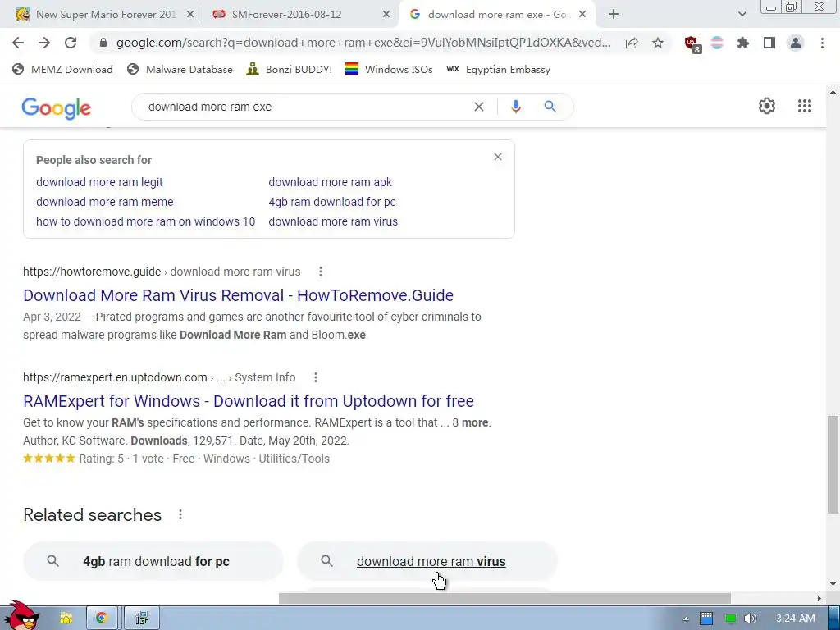Bookmark this page with the star icon
Screen dimensions: 840x630
click(658, 43)
